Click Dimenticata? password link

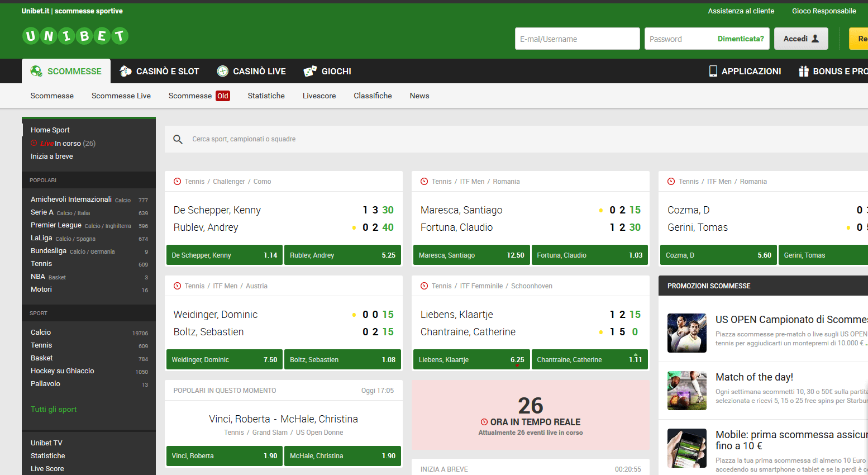741,39
